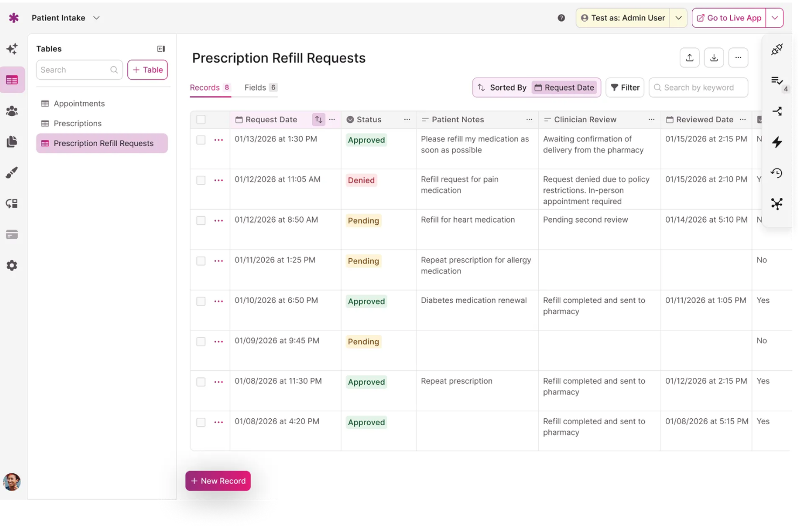Click the Test as: Admin User button
Image resolution: width=798 pixels, height=532 pixels.
point(623,18)
